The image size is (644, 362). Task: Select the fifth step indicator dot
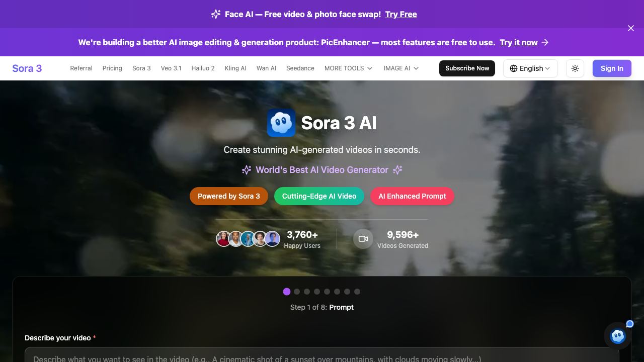click(327, 292)
